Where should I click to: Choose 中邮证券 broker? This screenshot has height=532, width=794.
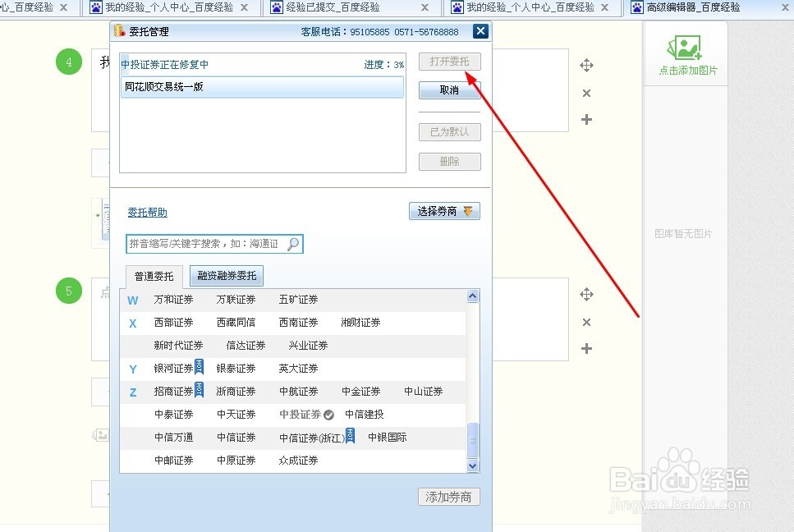(x=174, y=461)
